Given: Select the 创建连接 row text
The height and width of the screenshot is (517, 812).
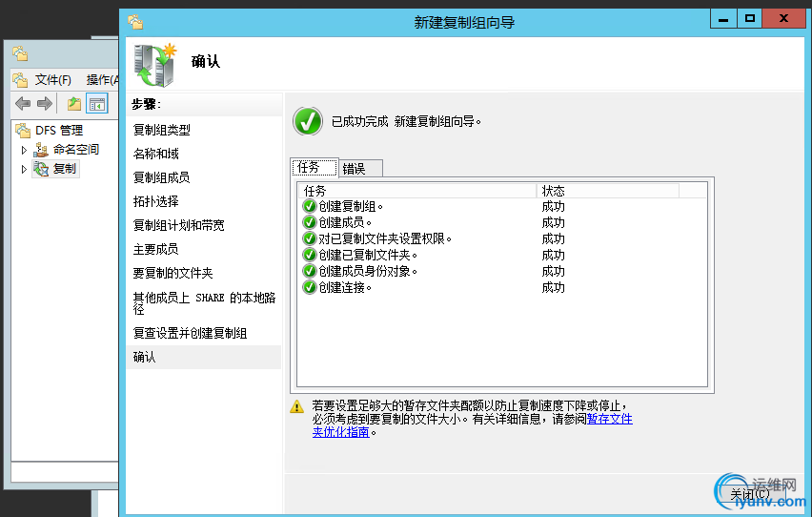Looking at the screenshot, I should (x=345, y=287).
